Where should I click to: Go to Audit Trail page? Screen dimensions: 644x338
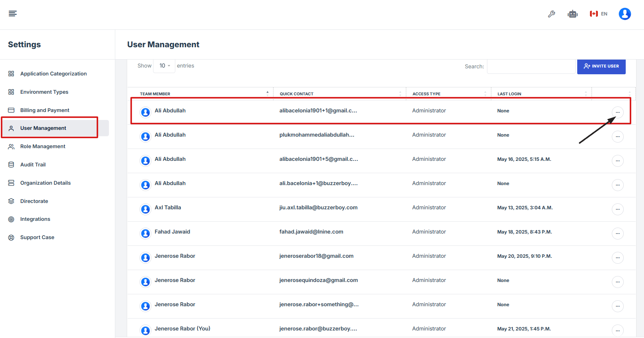33,165
